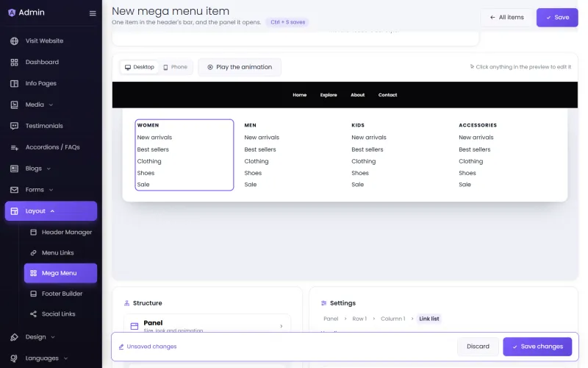Click the Unsaved changes pencil icon

[x=121, y=347]
